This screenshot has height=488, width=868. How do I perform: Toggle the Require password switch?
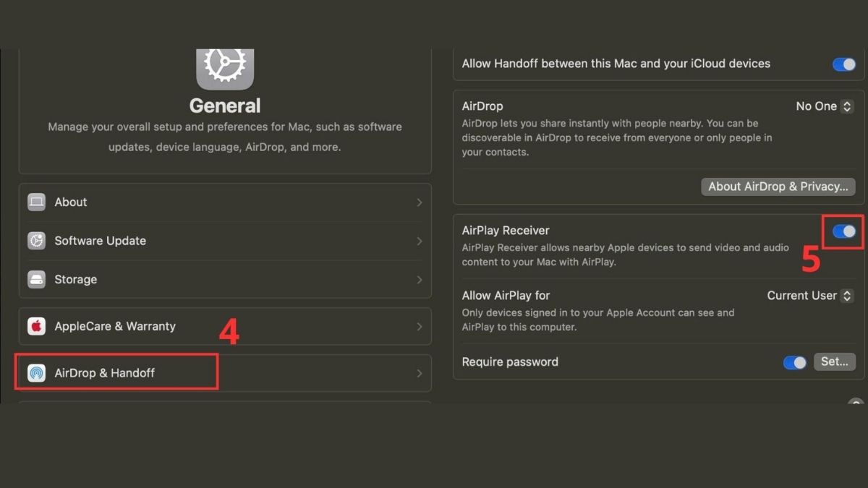(x=794, y=362)
